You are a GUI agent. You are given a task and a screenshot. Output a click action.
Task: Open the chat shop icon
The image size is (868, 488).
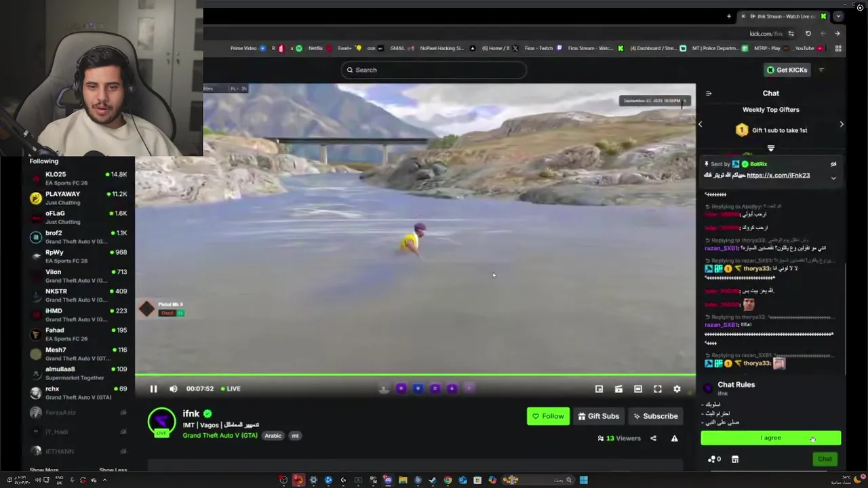coord(734,459)
